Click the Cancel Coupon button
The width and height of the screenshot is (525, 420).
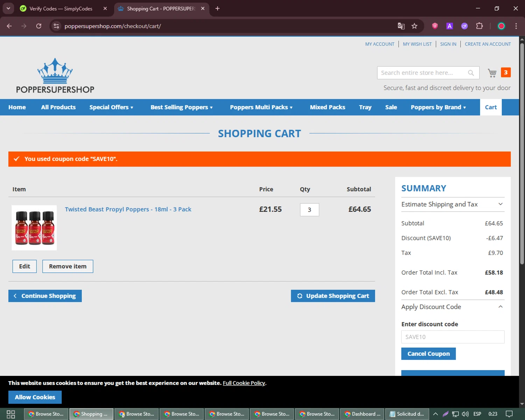click(428, 353)
